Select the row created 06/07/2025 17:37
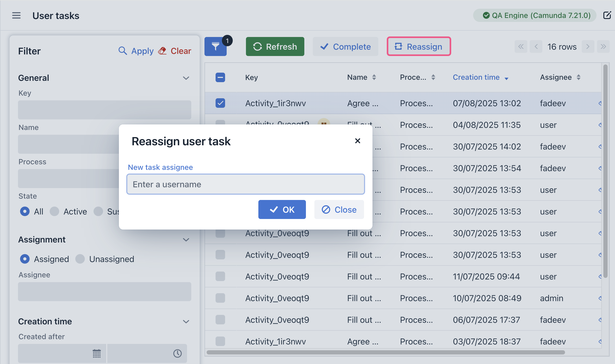615x364 pixels. [220, 320]
